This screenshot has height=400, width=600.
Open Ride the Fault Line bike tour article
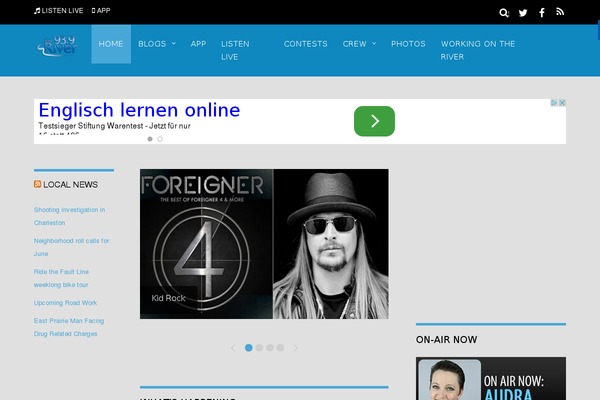(61, 278)
